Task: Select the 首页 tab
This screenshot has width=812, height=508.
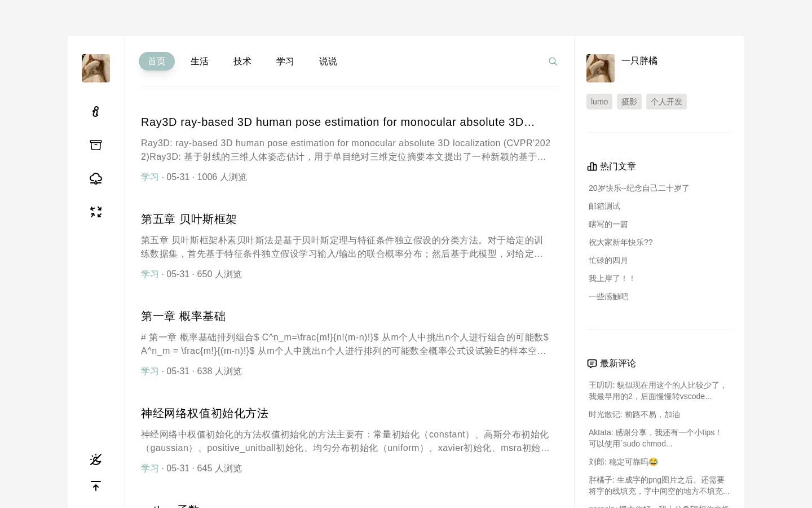Action: point(157,62)
